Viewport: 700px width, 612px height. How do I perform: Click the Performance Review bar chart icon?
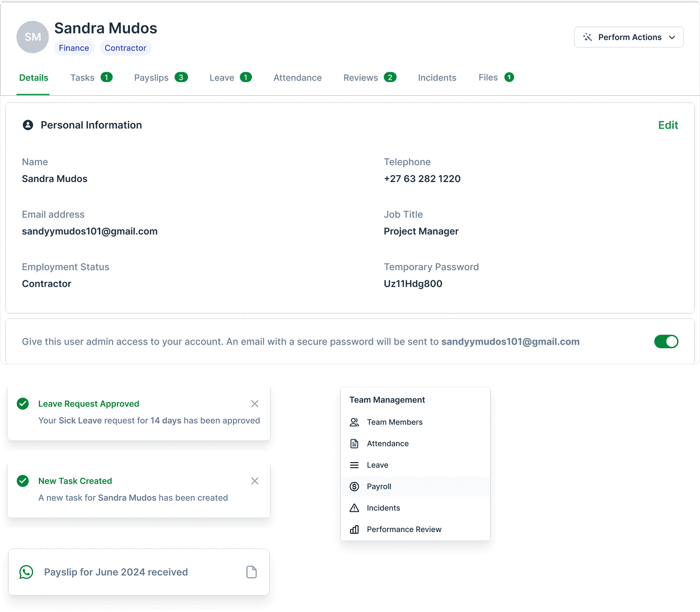354,529
